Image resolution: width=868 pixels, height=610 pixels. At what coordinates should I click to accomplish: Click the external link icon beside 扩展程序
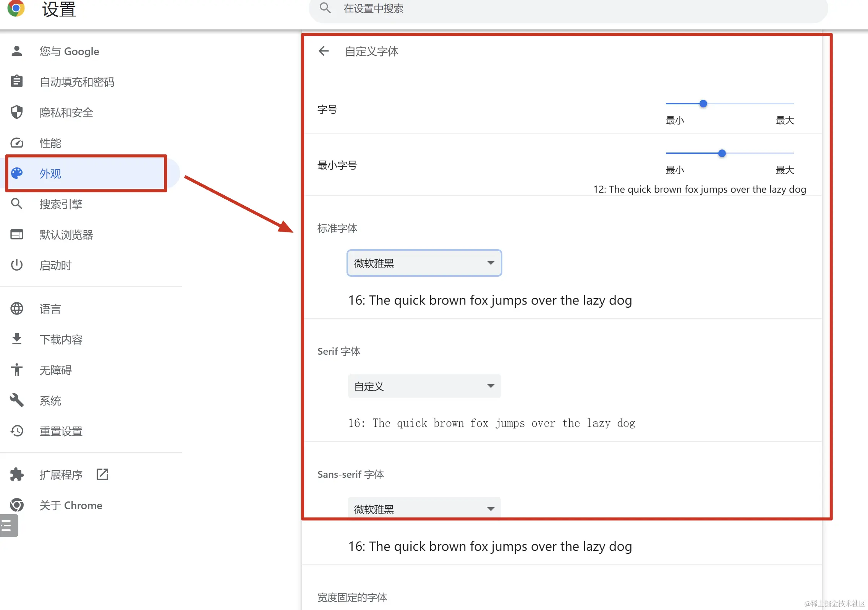pyautogui.click(x=102, y=474)
